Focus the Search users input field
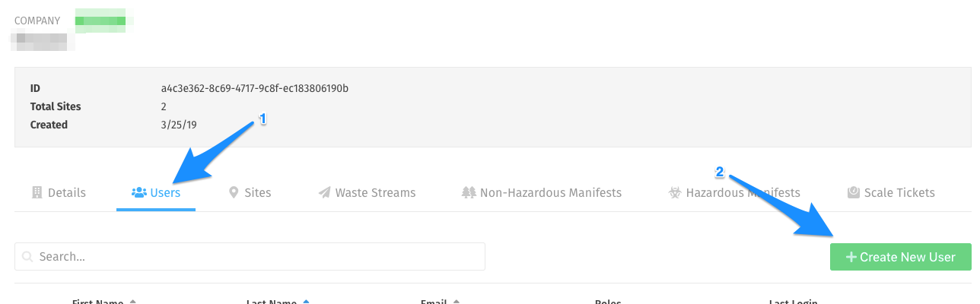The image size is (980, 304). [x=250, y=257]
